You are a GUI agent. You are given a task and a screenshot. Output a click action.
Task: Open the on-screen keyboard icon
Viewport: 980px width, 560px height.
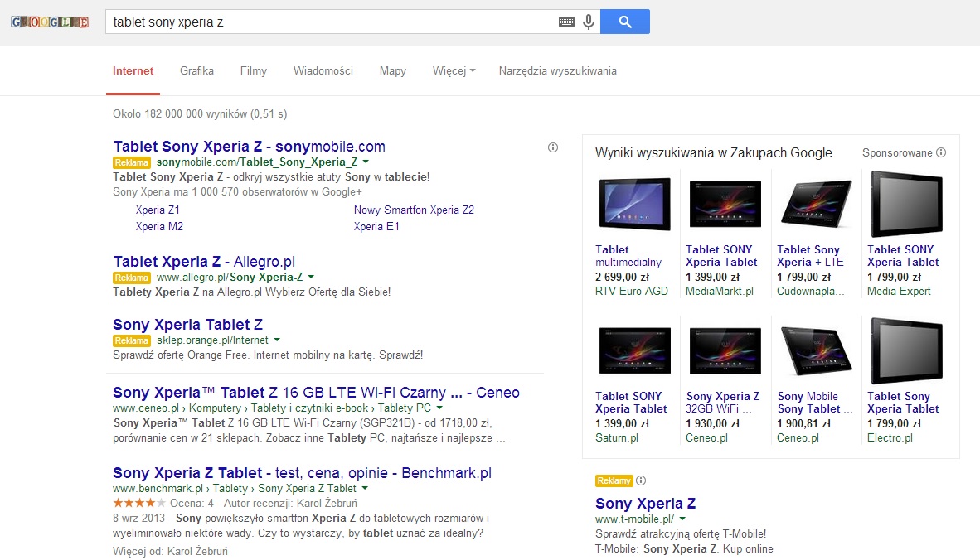pyautogui.click(x=567, y=22)
